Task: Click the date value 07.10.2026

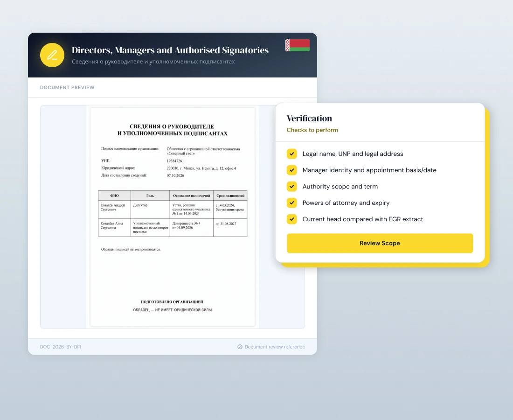Action: (x=175, y=175)
